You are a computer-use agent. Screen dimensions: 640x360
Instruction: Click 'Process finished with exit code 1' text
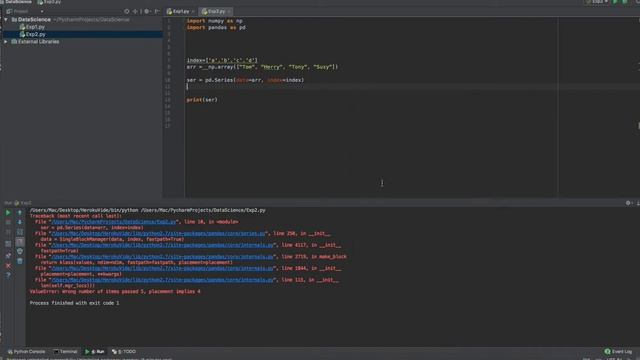pos(74,303)
